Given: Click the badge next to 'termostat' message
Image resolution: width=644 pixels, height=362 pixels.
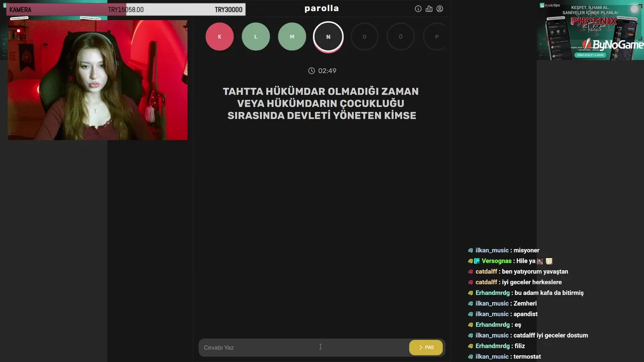Looking at the screenshot, I should pos(470,356).
